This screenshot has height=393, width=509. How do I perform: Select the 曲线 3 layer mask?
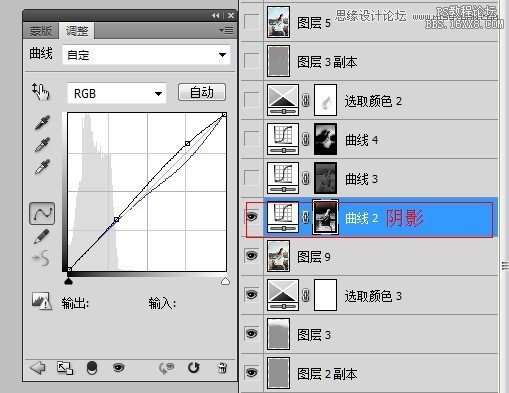(325, 178)
